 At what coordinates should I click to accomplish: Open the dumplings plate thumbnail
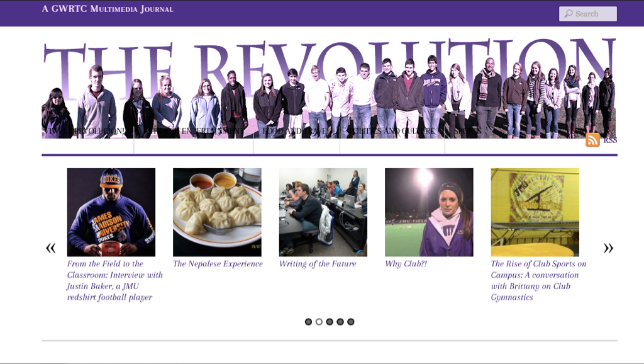click(x=217, y=212)
